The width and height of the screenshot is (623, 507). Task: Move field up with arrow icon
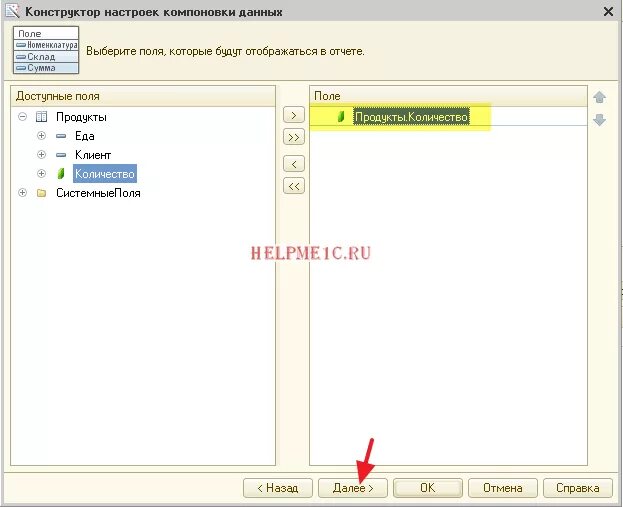(x=599, y=97)
